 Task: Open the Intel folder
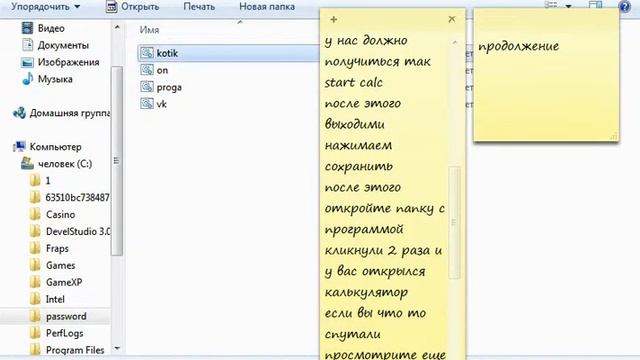[55, 299]
